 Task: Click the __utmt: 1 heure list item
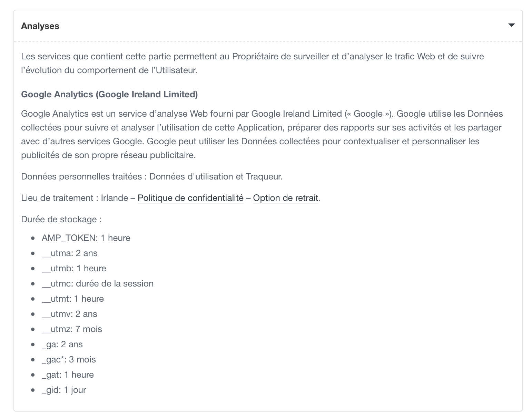(x=72, y=299)
